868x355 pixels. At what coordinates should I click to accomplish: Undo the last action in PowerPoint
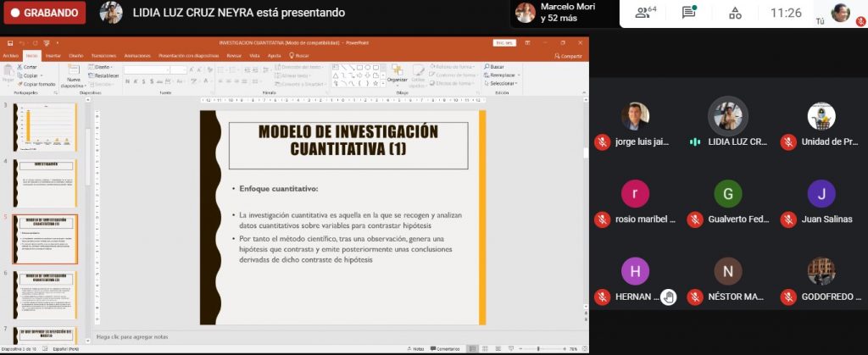(x=21, y=42)
